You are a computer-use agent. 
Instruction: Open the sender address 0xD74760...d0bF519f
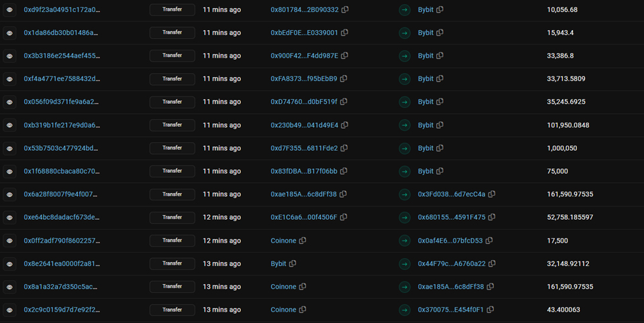coord(304,102)
